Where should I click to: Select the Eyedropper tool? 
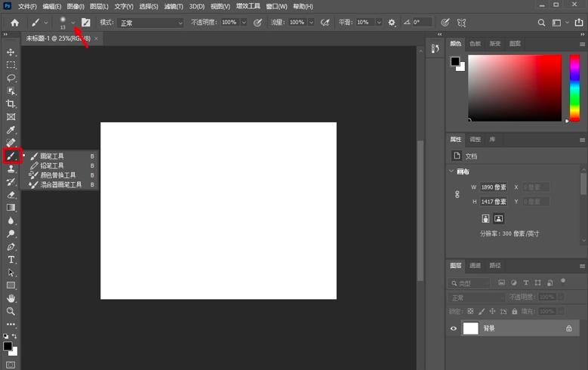pyautogui.click(x=11, y=130)
